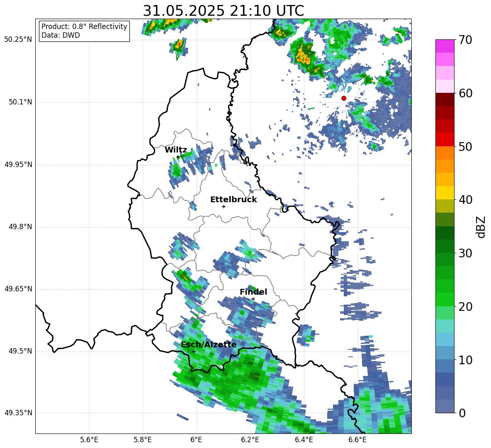Image resolution: width=491 pixels, height=448 pixels.
Task: Click the 6°E longitude label
Action: pyautogui.click(x=196, y=440)
